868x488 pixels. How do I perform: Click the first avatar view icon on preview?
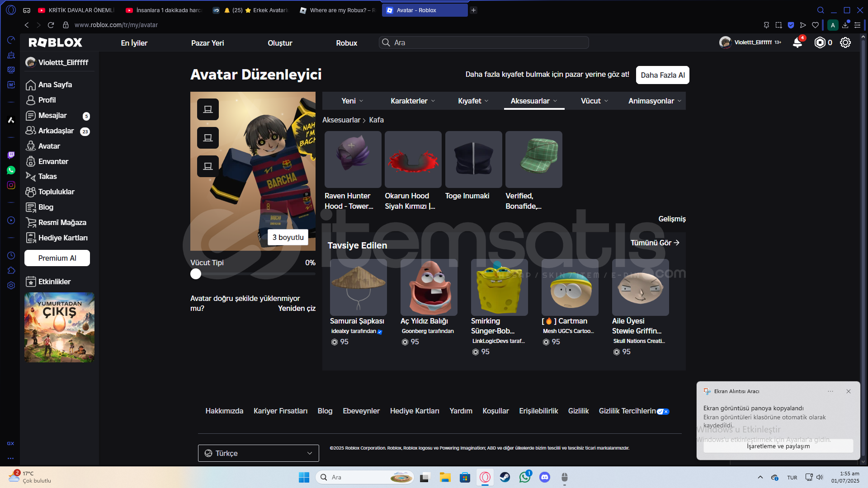pos(208,109)
